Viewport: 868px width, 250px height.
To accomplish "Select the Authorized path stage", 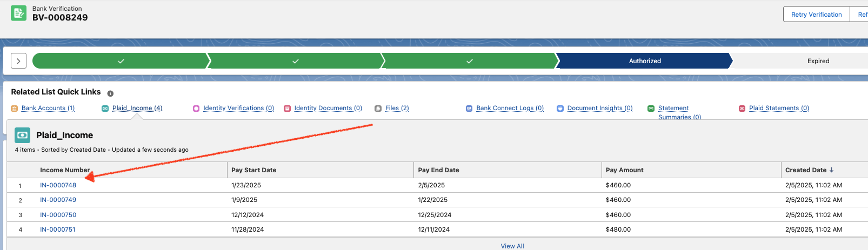I will (645, 61).
